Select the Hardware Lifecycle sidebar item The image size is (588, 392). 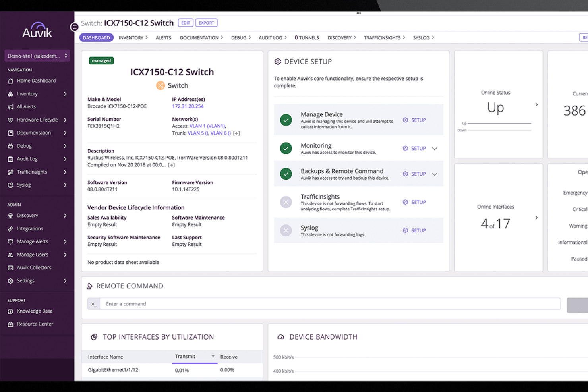click(x=37, y=120)
